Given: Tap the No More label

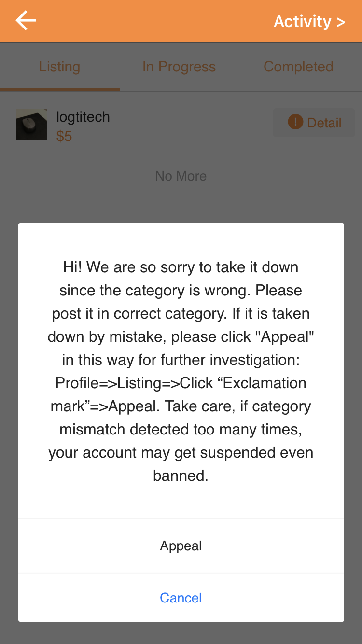Looking at the screenshot, I should point(181,176).
